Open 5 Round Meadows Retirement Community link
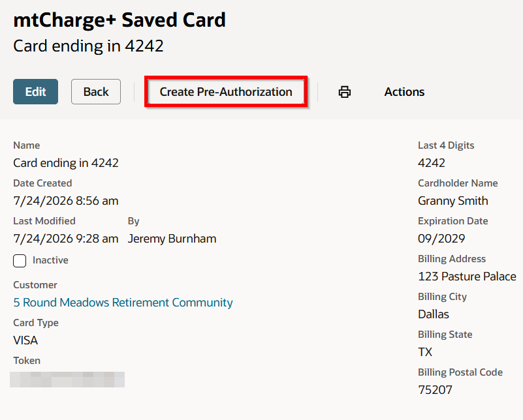Image resolution: width=523 pixels, height=420 pixels. tap(123, 303)
